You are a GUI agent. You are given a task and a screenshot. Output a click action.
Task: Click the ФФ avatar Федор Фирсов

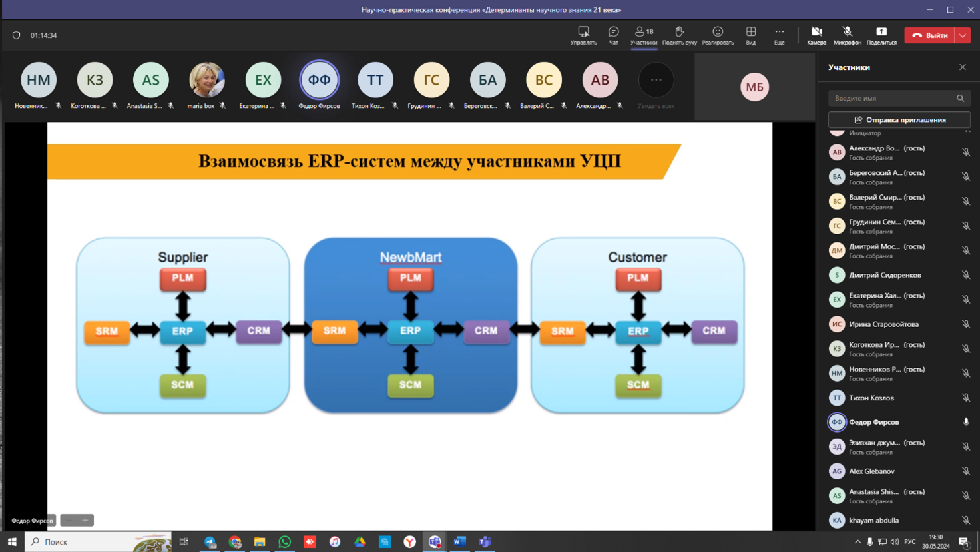[319, 80]
